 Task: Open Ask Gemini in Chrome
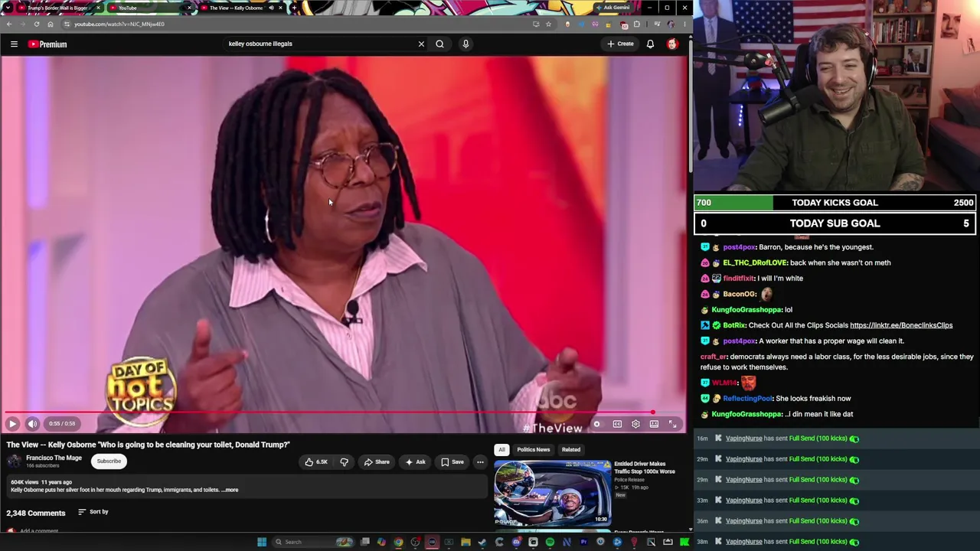tap(612, 8)
